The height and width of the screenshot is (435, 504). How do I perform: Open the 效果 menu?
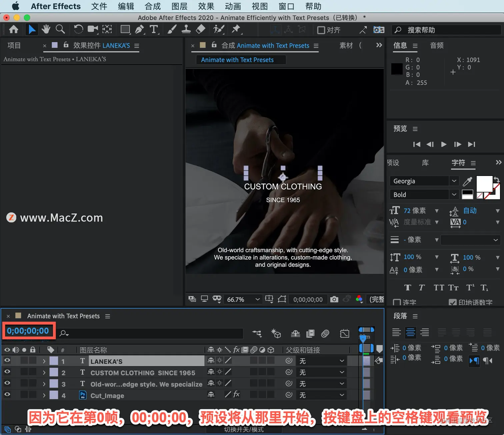tap(206, 6)
